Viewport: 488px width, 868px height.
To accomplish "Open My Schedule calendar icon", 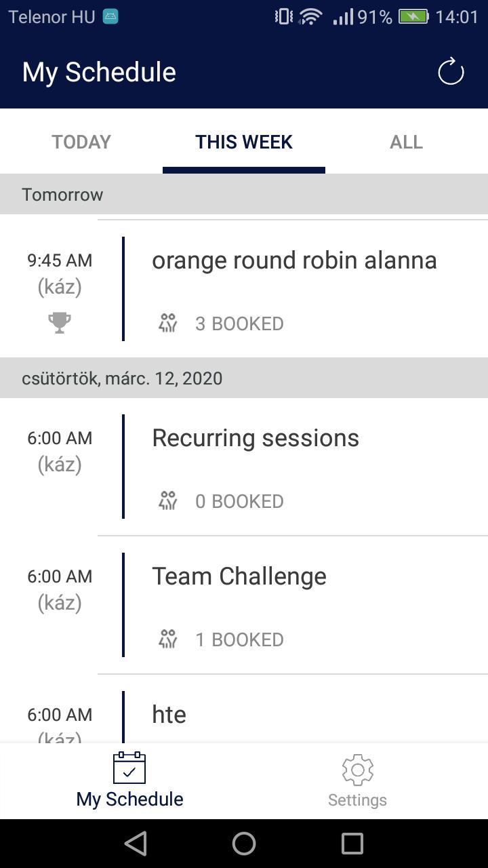I will tap(129, 768).
